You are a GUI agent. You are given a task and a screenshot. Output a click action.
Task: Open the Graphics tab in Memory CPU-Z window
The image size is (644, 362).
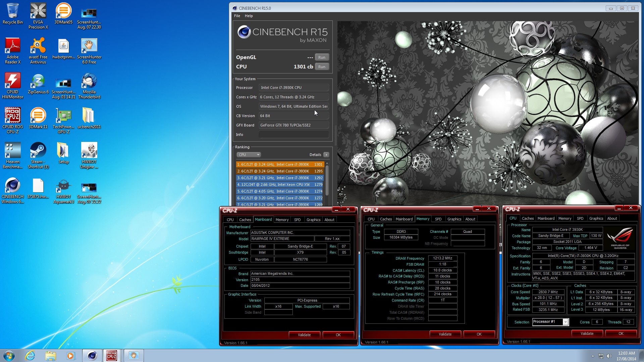point(454,219)
